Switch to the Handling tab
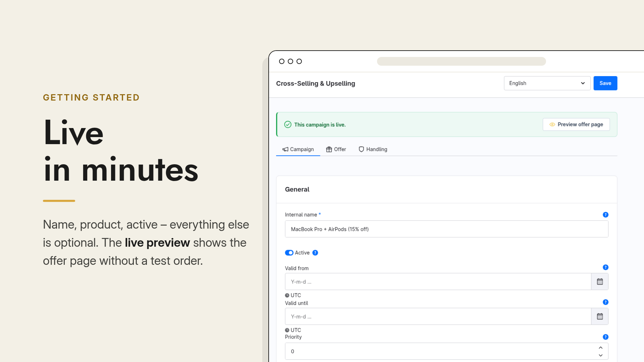 coord(373,149)
